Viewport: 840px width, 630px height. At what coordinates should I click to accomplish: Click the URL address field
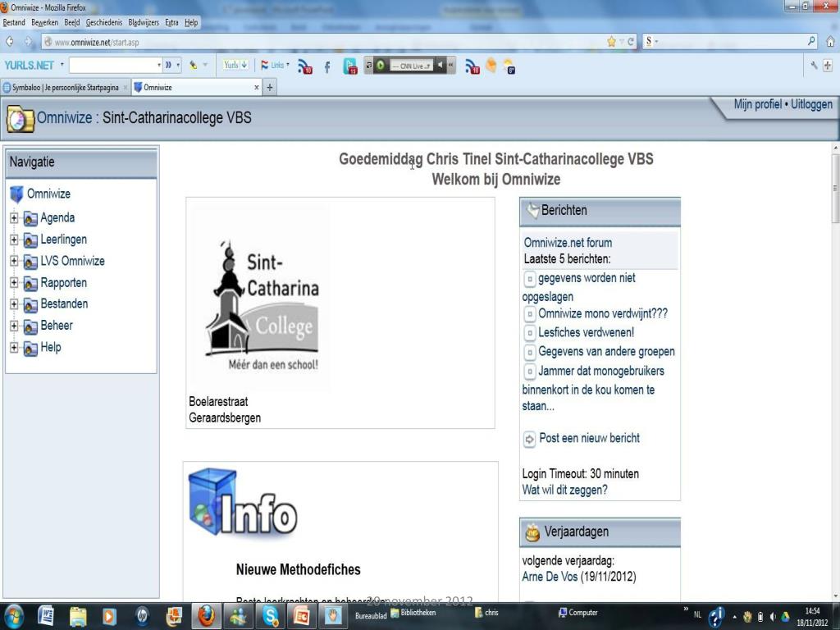click(326, 42)
